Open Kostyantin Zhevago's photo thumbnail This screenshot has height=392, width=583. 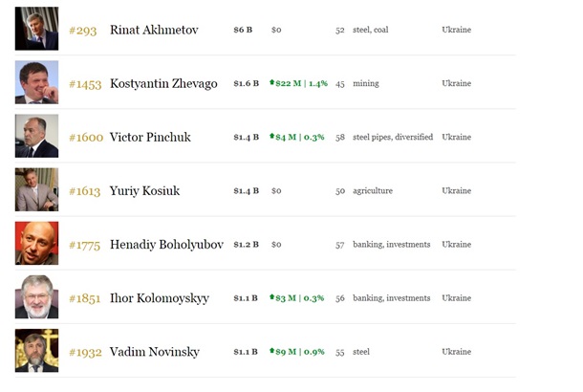[36, 82]
